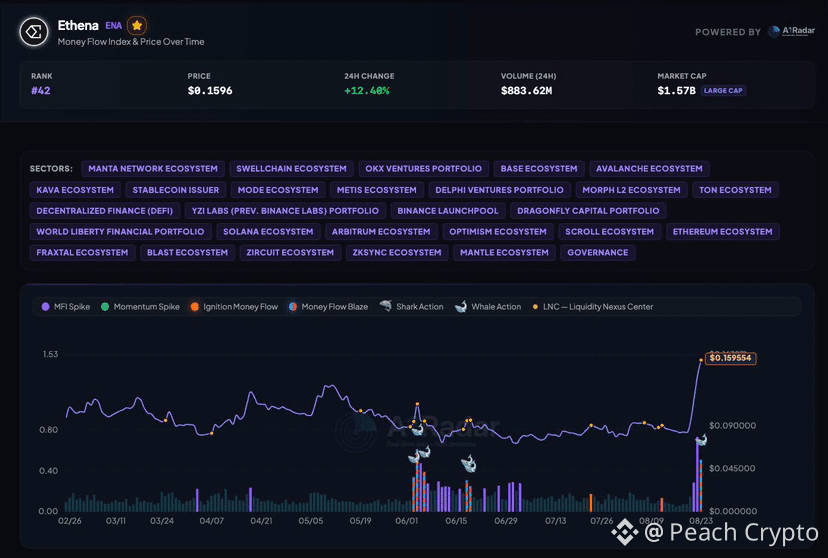Select the Stablecoin Issuer tag
828x558 pixels.
[x=176, y=190]
